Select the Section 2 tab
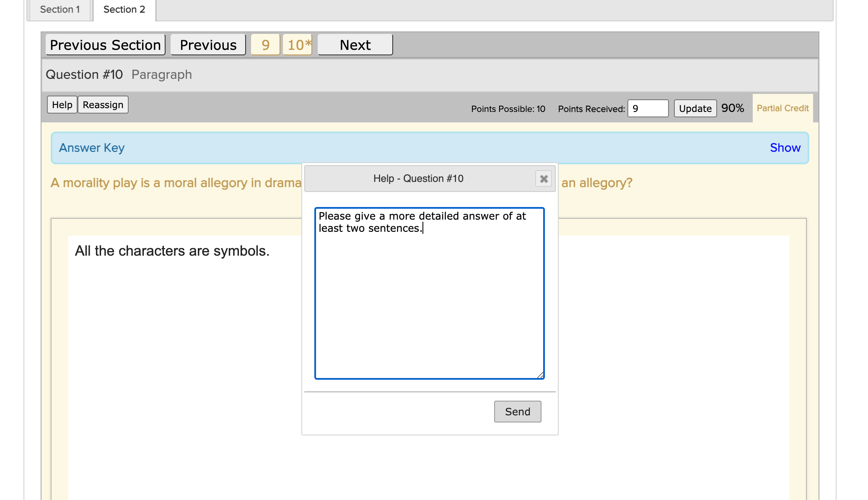The image size is (868, 500). pos(124,10)
